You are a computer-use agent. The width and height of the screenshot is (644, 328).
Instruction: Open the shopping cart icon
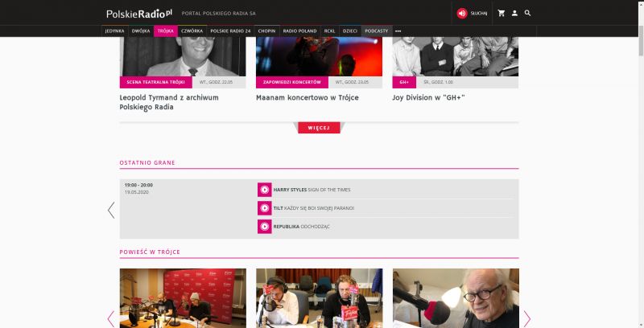click(x=501, y=13)
